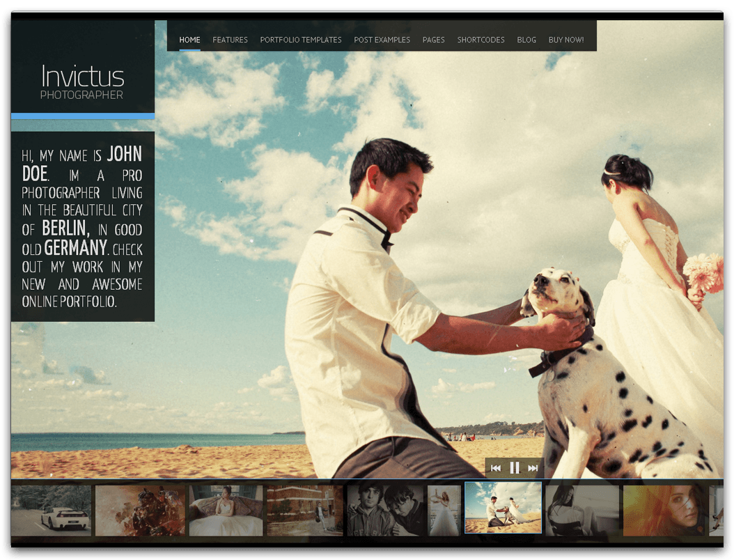Select the black-and-white two men thumbnail

tap(385, 511)
